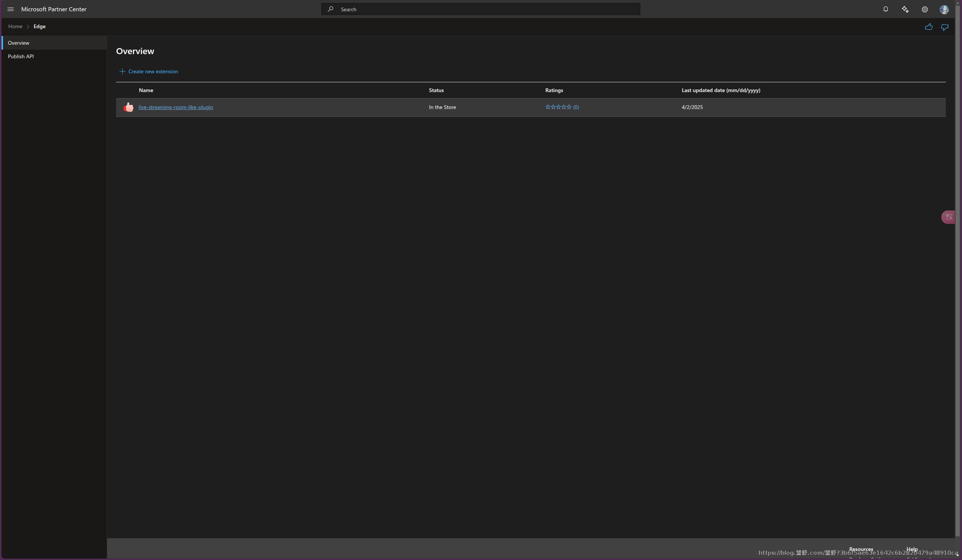The image size is (962, 560).
Task: Click the Resources heading in footer
Action: pos(861,549)
